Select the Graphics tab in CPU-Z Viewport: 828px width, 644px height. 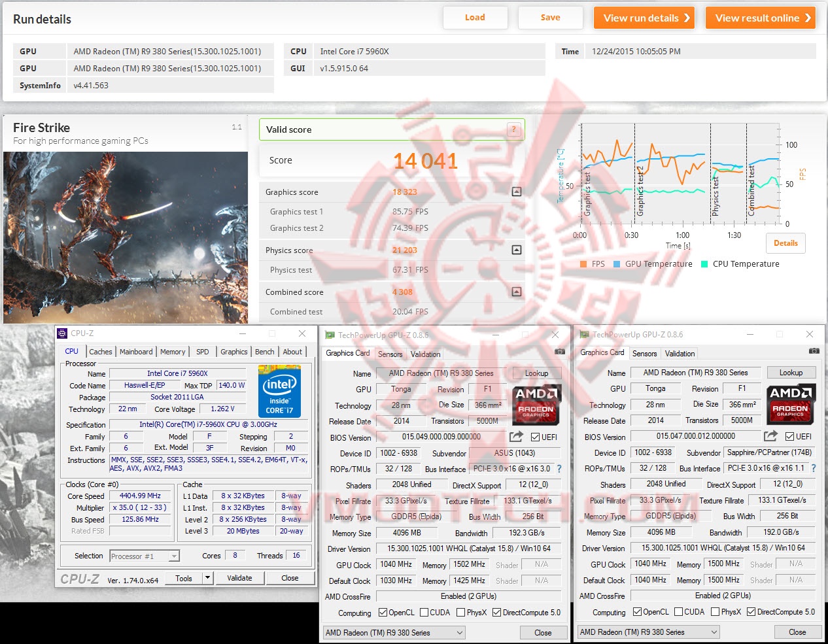click(x=234, y=352)
